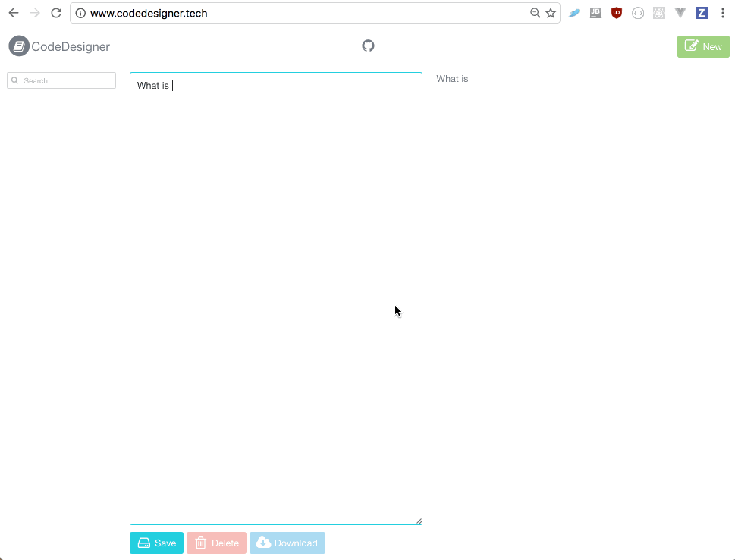Open the GitHub repository icon

pos(368,46)
